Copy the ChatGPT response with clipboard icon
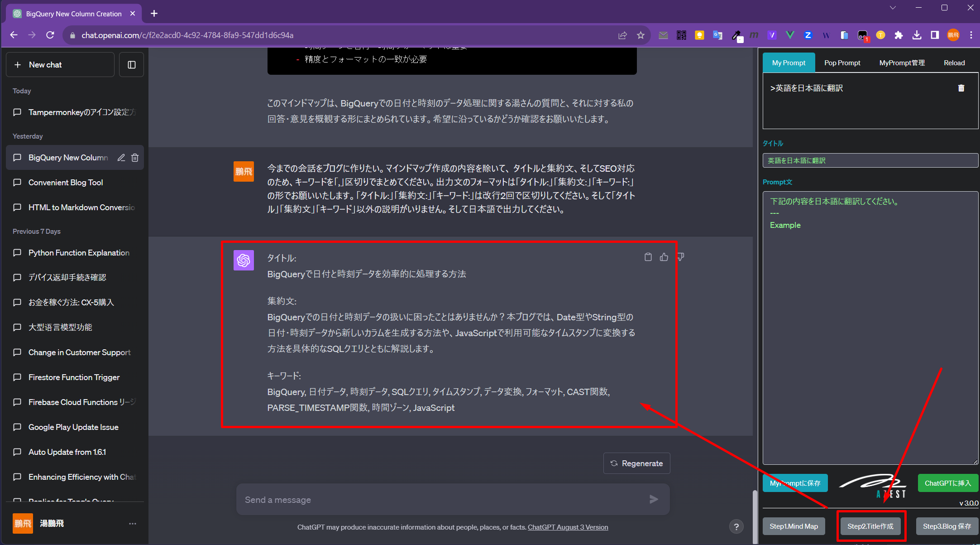The width and height of the screenshot is (980, 545). pos(648,257)
